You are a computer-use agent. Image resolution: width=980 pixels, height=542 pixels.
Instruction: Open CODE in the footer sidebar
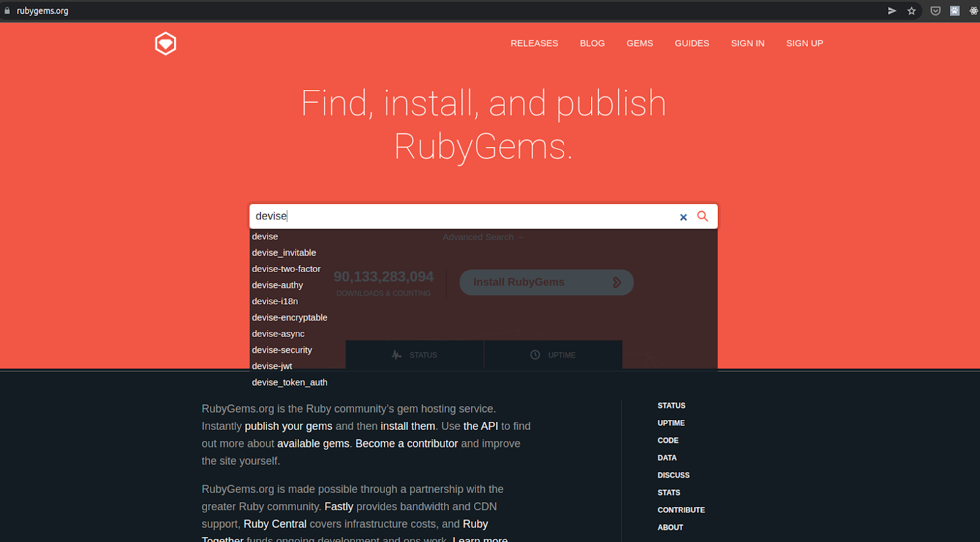668,440
